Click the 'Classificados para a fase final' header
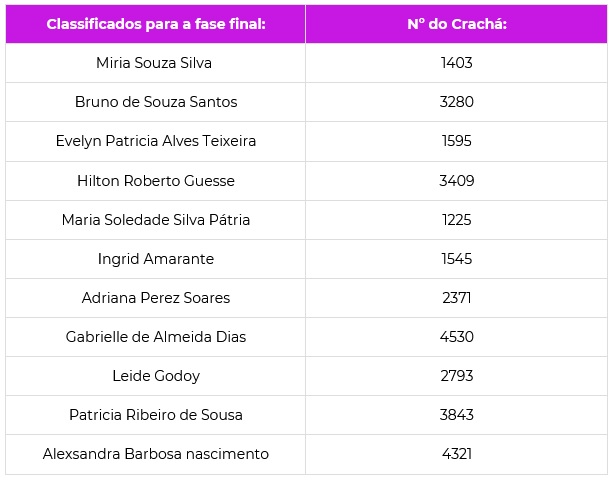The image size is (613, 480). click(x=156, y=24)
